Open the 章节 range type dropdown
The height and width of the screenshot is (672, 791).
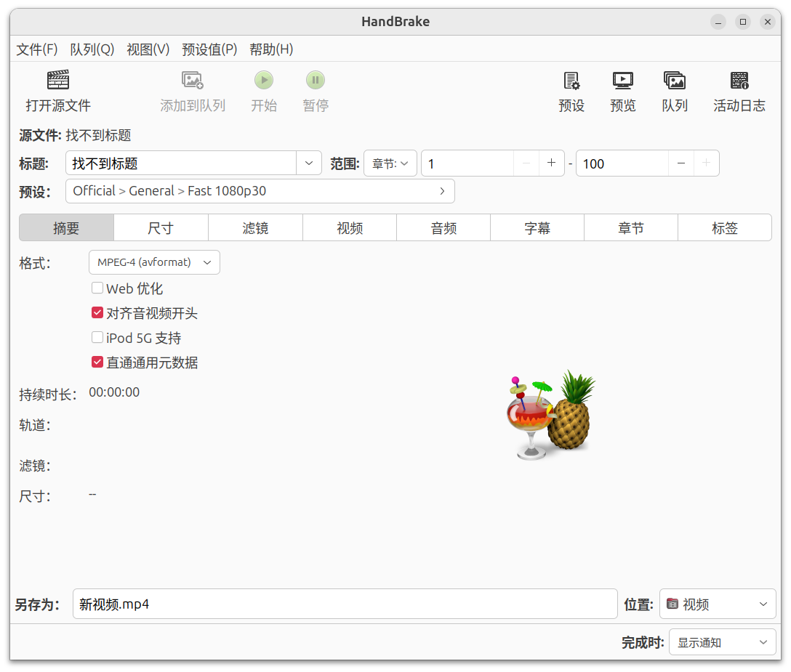(390, 163)
